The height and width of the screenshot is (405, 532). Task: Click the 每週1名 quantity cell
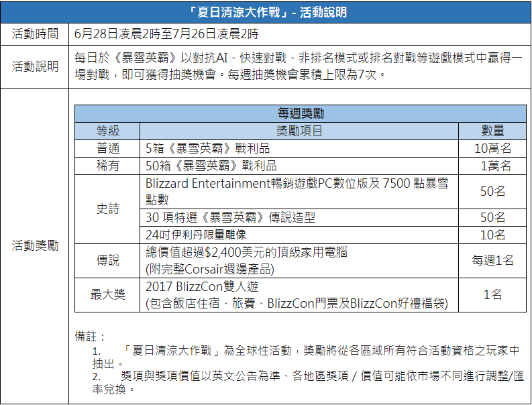point(492,261)
